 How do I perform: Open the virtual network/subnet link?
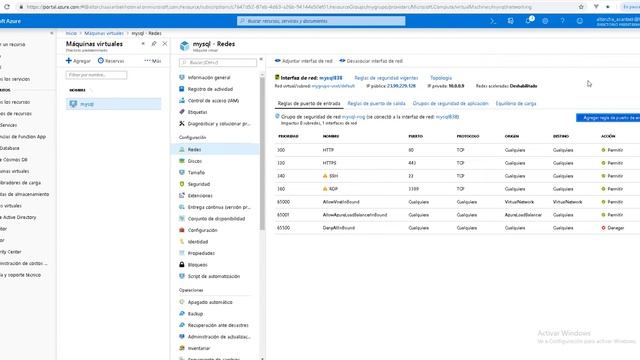[333, 86]
